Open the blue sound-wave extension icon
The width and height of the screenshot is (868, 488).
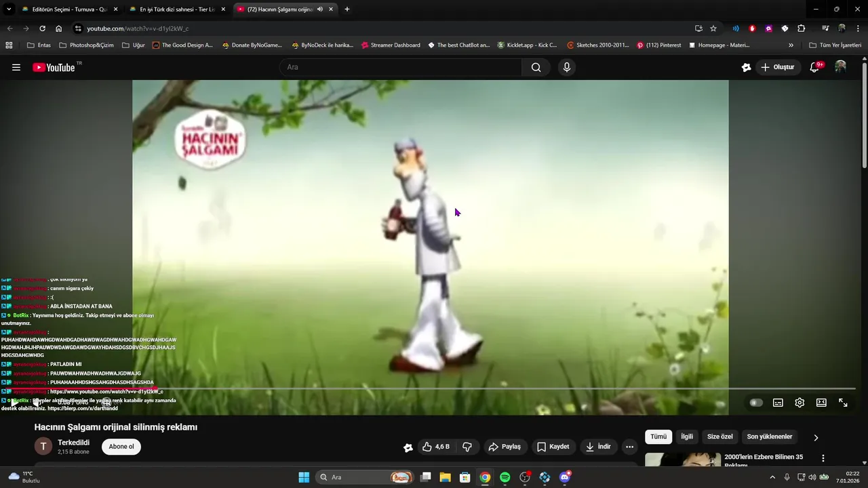click(x=736, y=28)
